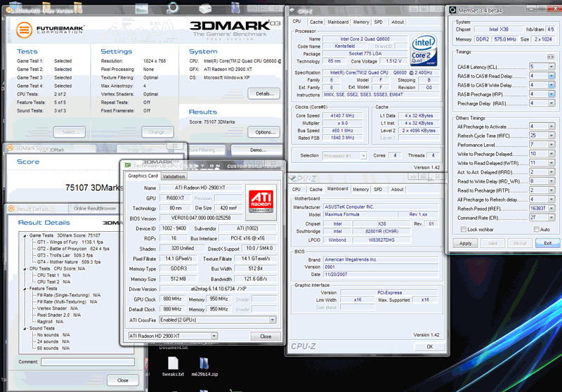562x392 pixels.
Task: Select the Graphics Card tab in GPU-Z
Action: click(143, 176)
